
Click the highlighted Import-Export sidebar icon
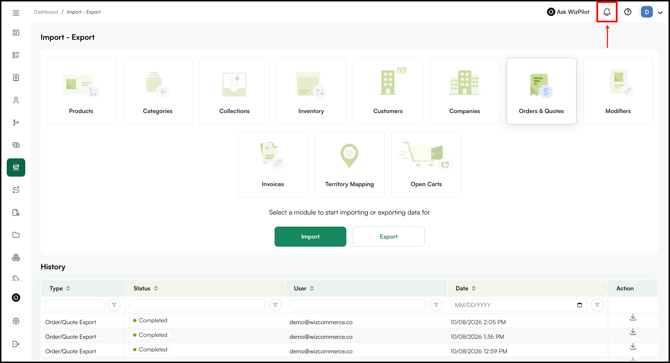pyautogui.click(x=16, y=167)
